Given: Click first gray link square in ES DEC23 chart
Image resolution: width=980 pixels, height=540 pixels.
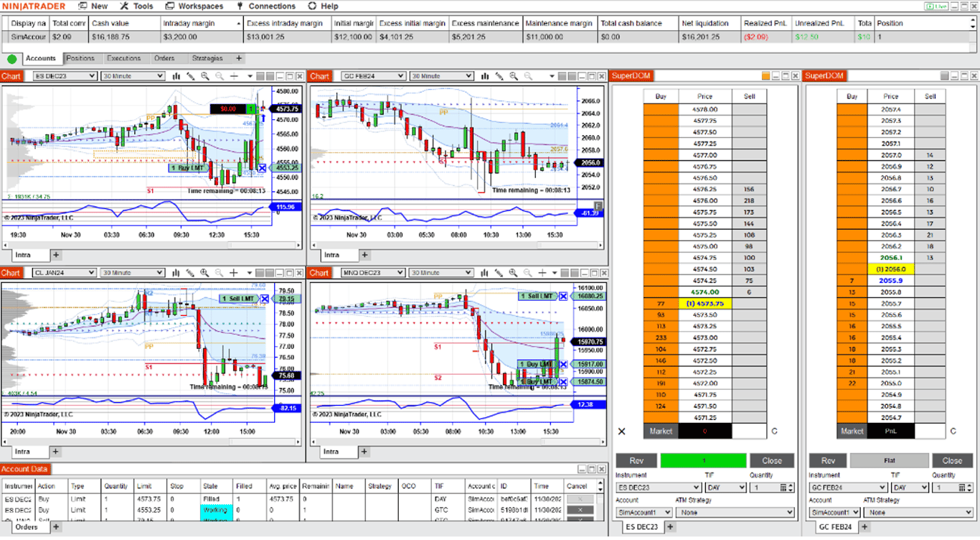Looking at the screenshot, I should click(260, 76).
